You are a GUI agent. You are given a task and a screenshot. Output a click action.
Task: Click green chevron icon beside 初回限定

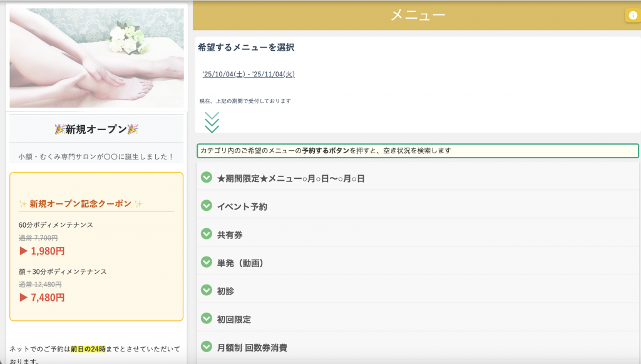(x=207, y=318)
